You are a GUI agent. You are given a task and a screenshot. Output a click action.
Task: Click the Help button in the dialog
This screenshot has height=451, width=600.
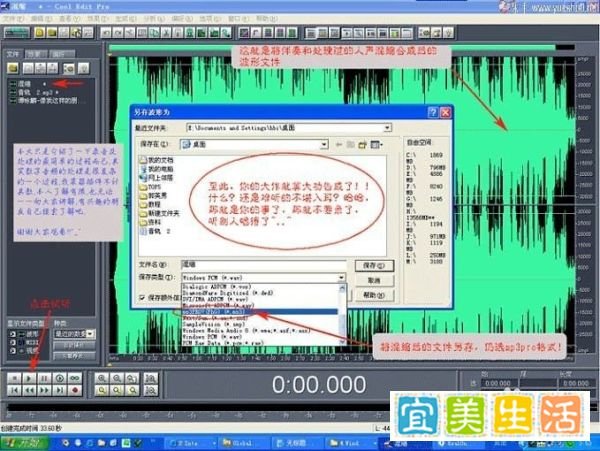point(374,295)
